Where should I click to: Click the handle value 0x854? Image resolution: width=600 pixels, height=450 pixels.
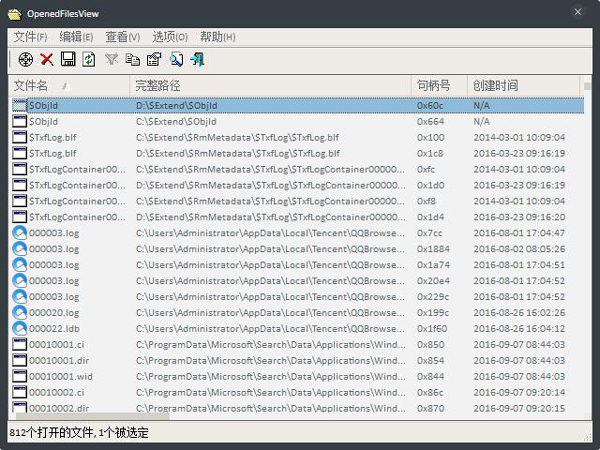(430, 360)
